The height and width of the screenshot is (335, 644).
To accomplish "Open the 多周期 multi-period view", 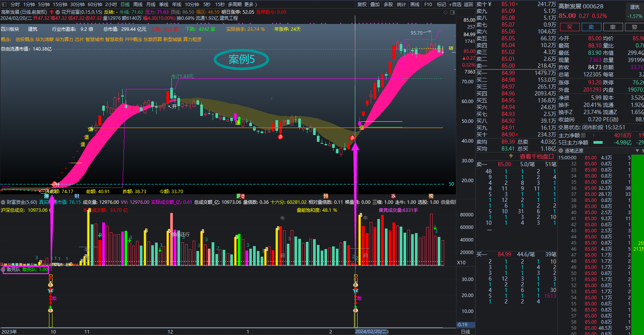I will coord(234,5).
